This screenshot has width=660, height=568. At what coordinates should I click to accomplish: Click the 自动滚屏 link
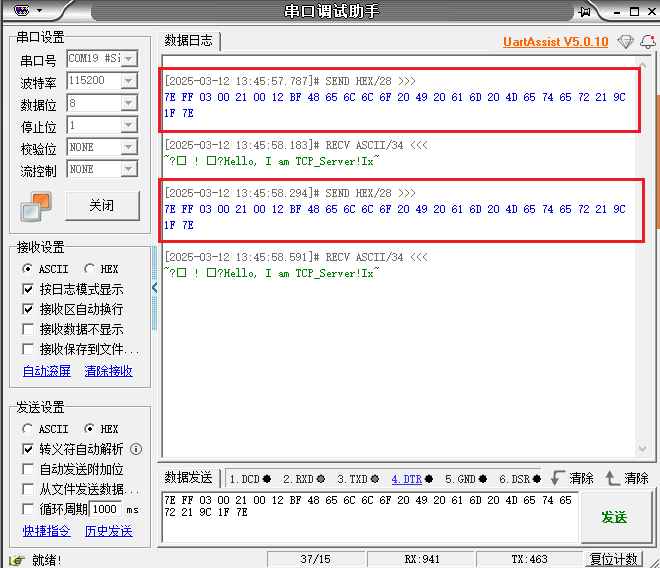coord(47,371)
